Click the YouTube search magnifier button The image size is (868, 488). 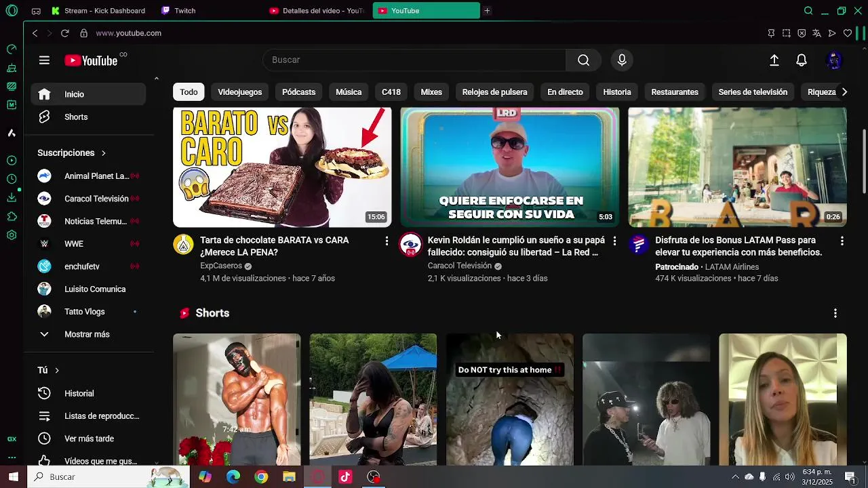tap(583, 60)
